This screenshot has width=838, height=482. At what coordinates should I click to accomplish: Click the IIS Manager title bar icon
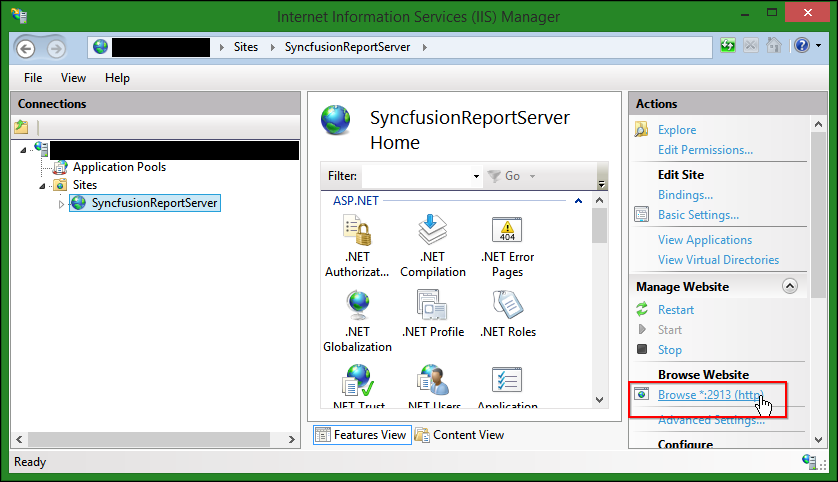tap(19, 15)
